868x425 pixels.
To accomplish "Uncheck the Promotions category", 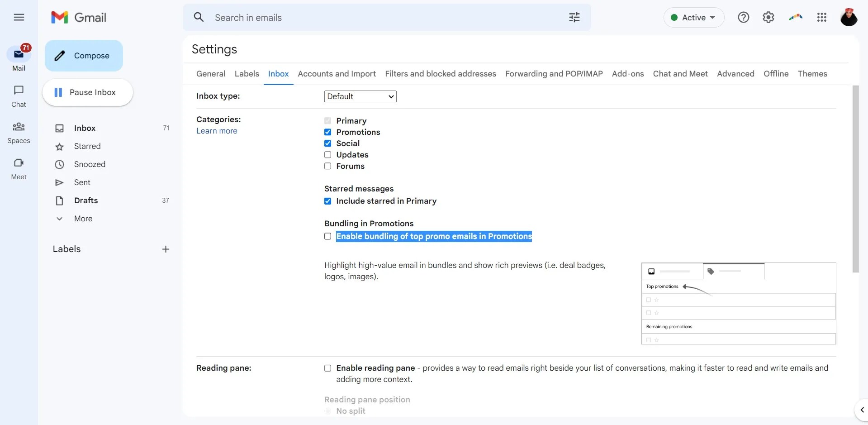I will (327, 132).
